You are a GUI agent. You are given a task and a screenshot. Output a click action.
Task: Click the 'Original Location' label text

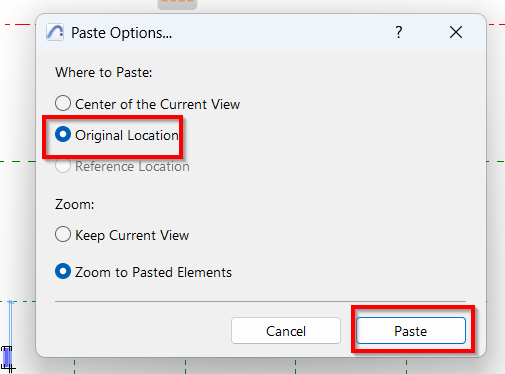[127, 135]
